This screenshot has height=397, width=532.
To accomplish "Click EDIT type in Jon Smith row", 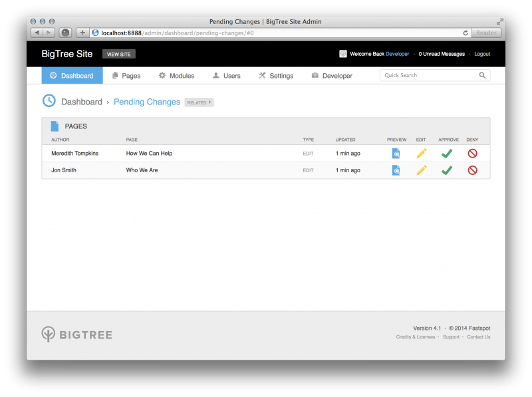I will click(308, 171).
